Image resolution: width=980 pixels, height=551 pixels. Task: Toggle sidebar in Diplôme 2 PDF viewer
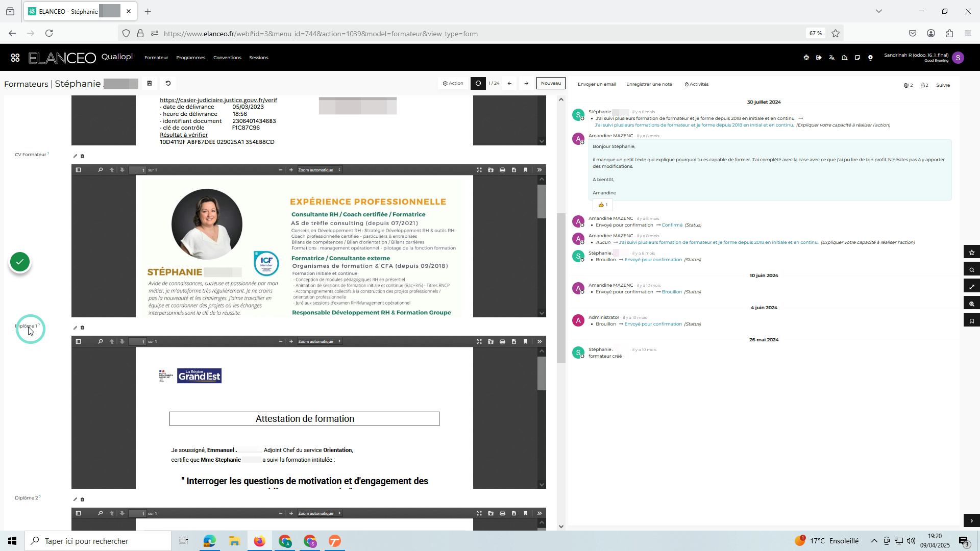coord(78,513)
